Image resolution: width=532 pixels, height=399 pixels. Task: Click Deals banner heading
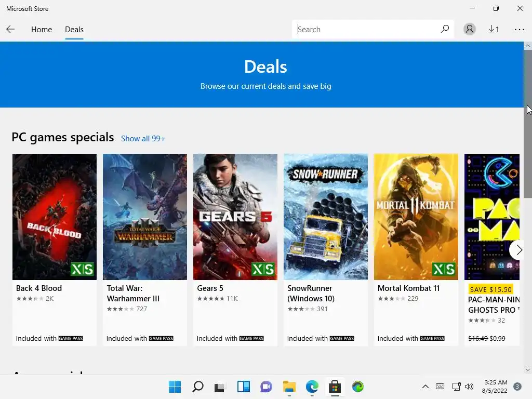pos(265,66)
